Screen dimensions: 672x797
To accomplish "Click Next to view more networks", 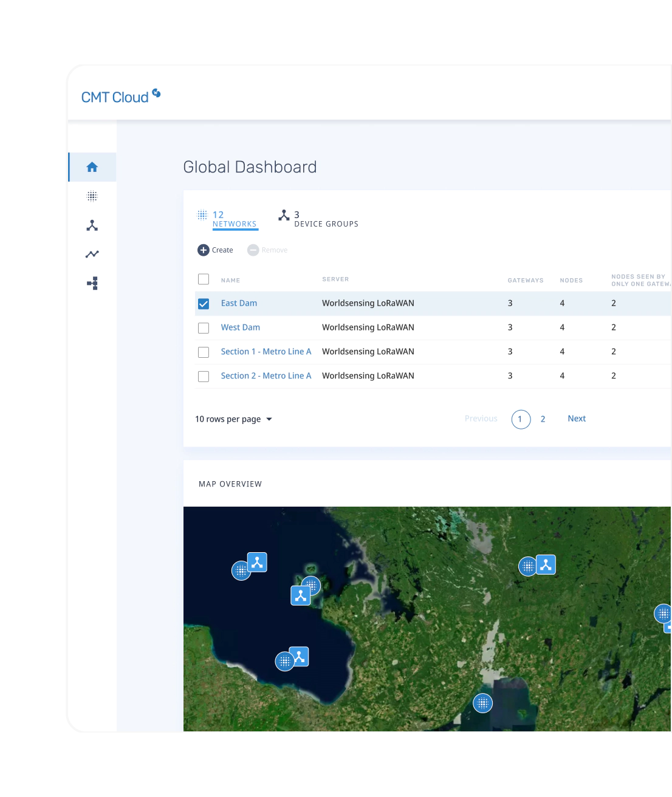I will tap(576, 419).
